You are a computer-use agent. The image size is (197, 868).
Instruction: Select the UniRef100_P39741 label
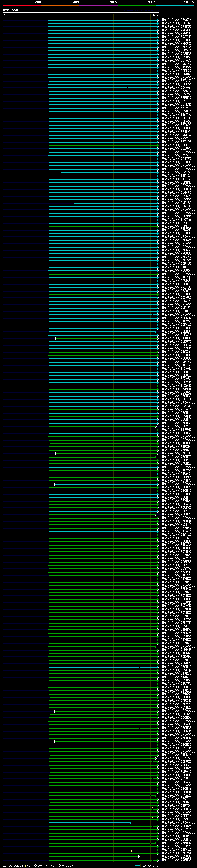pos(177,799)
